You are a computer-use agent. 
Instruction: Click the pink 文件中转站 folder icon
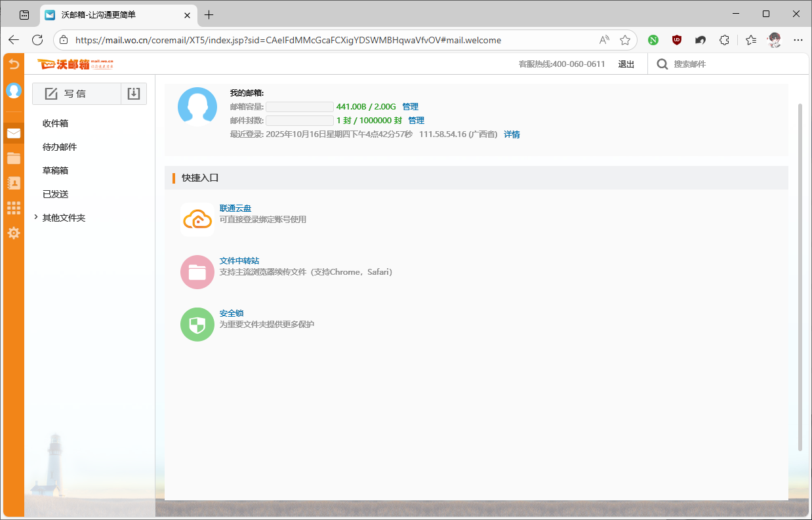point(197,272)
